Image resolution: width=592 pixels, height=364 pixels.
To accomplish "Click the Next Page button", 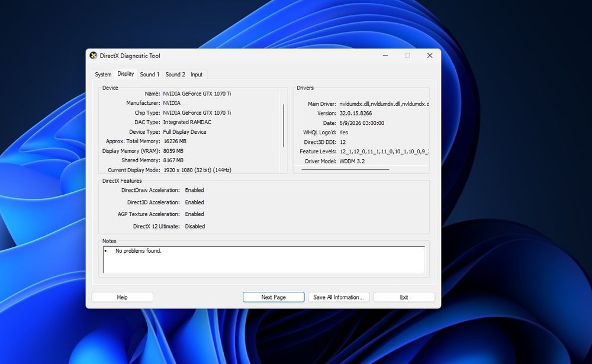I will (274, 297).
